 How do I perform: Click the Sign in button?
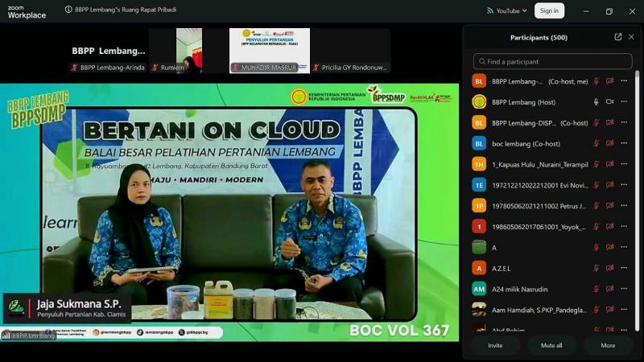point(549,10)
